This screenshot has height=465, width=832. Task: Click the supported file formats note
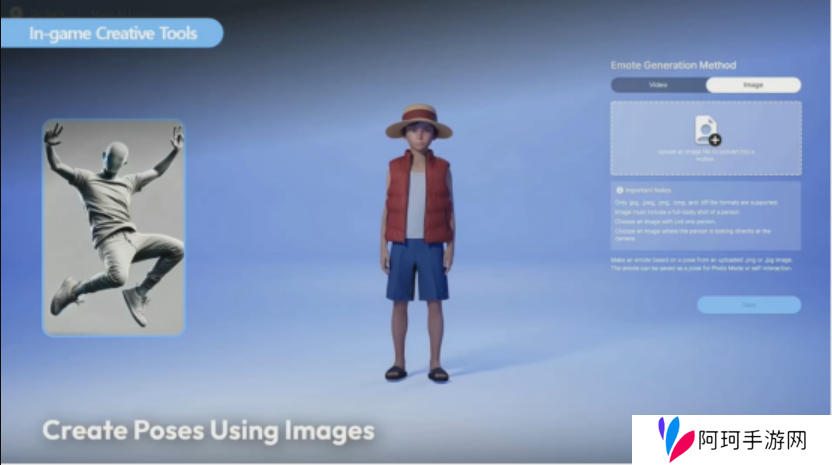[696, 203]
